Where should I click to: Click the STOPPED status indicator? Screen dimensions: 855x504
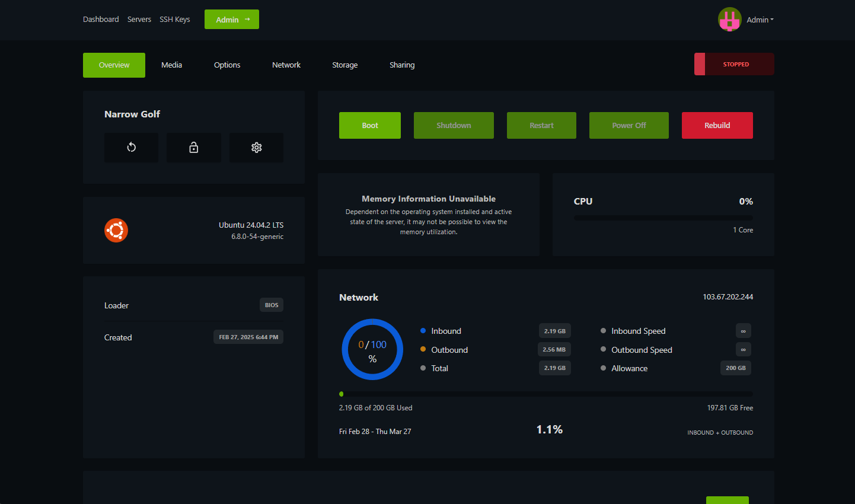coord(734,64)
